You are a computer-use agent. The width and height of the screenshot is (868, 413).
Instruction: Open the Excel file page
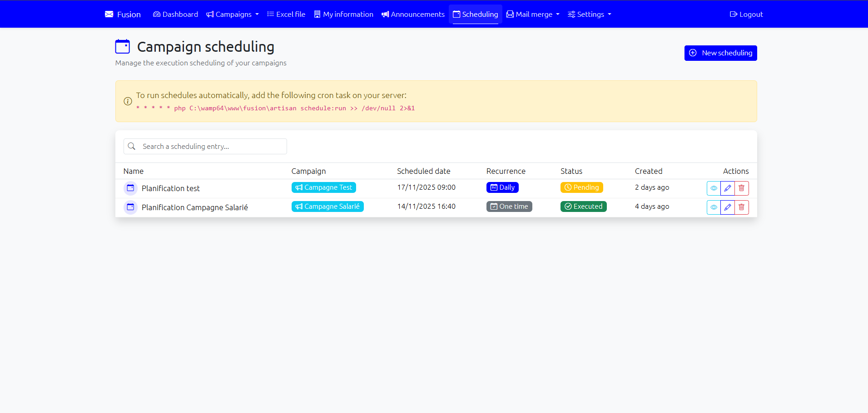click(286, 14)
